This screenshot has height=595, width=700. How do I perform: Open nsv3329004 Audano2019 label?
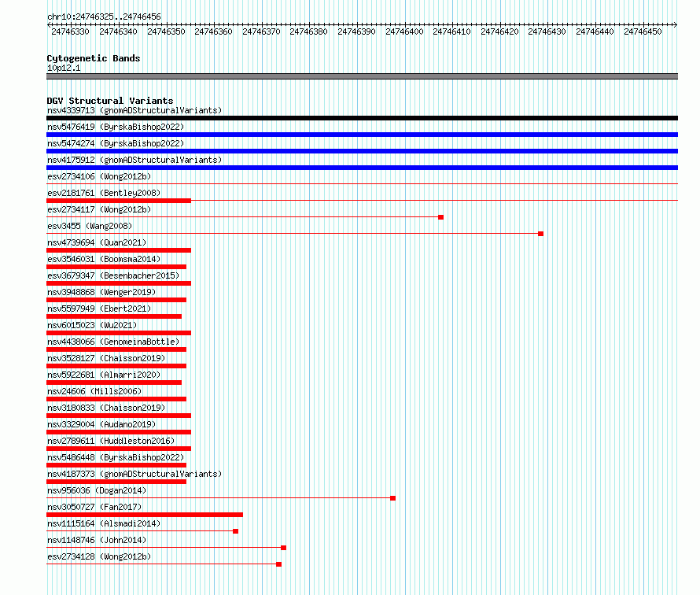pos(101,424)
